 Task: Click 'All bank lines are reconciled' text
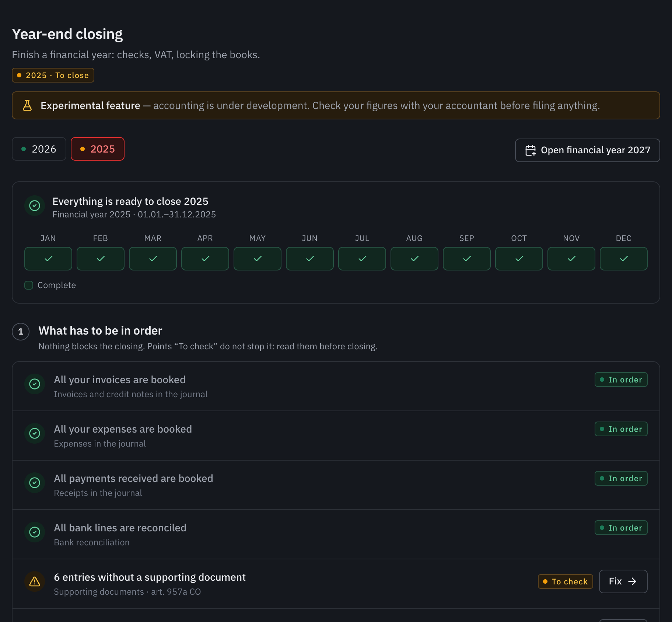[x=120, y=528]
